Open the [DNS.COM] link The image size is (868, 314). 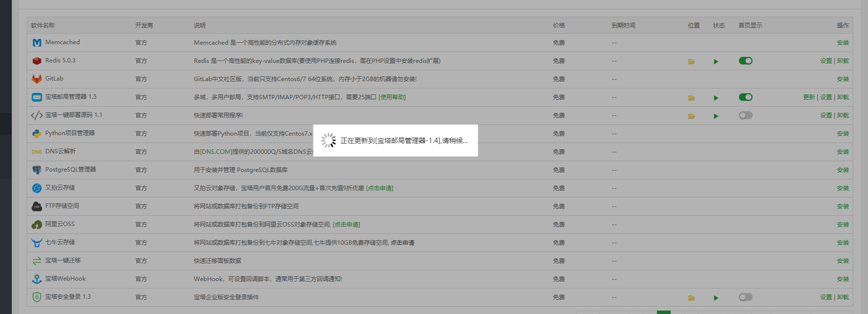pos(216,152)
